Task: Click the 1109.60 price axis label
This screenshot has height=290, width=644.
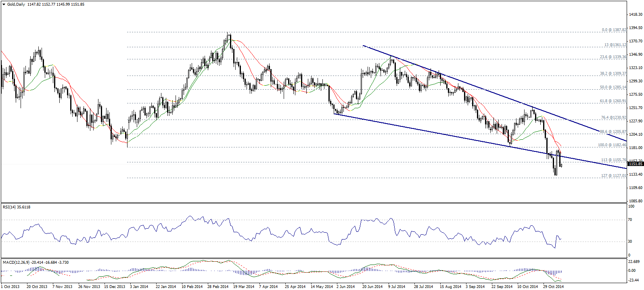Action: [x=636, y=188]
